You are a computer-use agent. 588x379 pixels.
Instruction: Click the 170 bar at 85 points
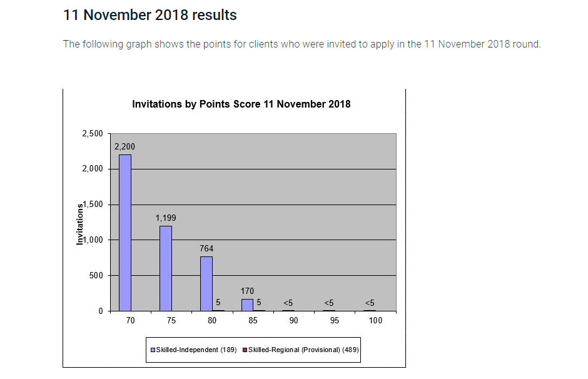pos(247,305)
